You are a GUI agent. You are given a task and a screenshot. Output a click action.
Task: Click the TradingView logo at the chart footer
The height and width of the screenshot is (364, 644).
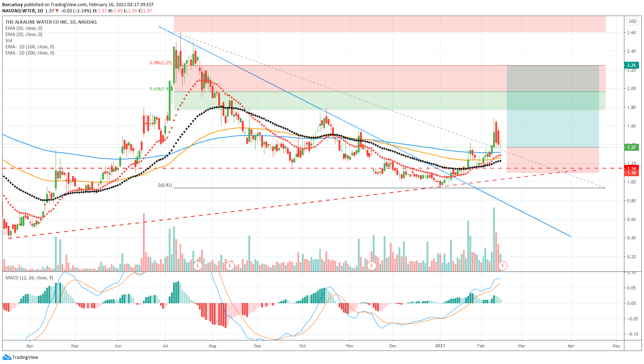(x=20, y=357)
